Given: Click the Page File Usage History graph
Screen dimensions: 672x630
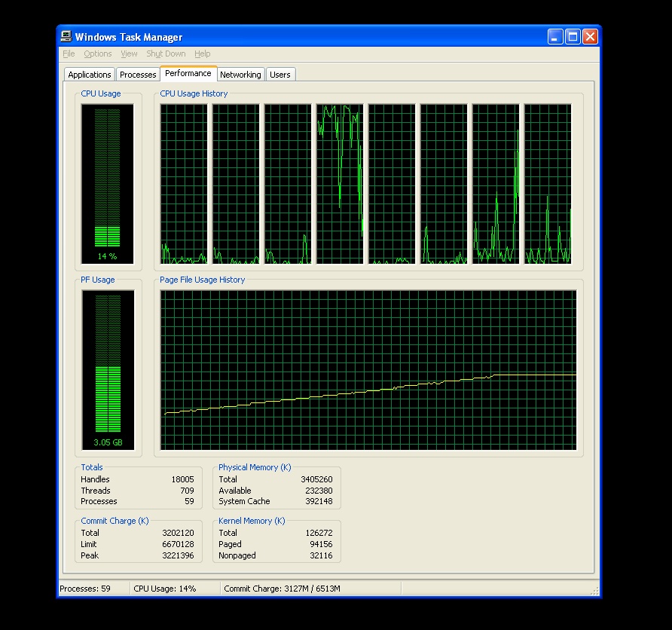Looking at the screenshot, I should click(x=368, y=370).
